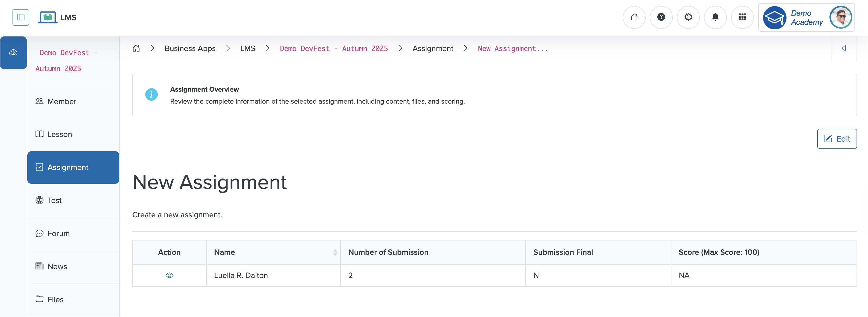Open the Files section
This screenshot has width=868, height=317.
point(55,299)
